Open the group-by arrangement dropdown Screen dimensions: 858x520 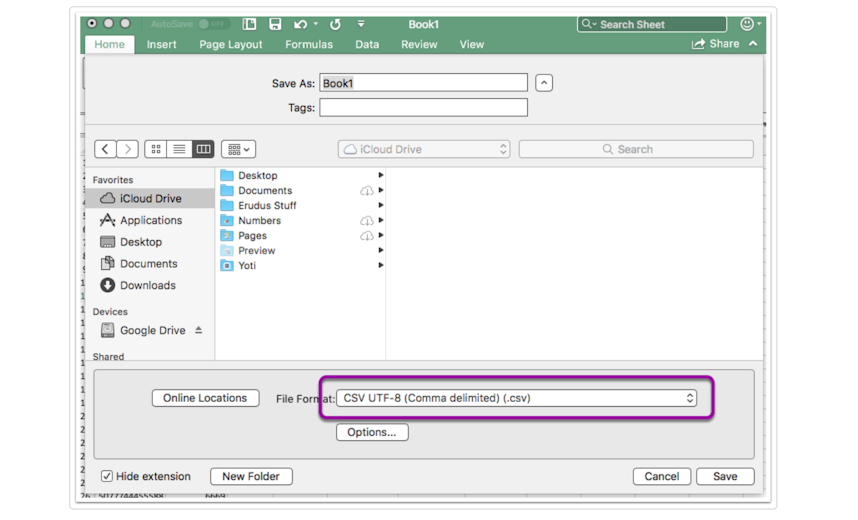tap(239, 149)
